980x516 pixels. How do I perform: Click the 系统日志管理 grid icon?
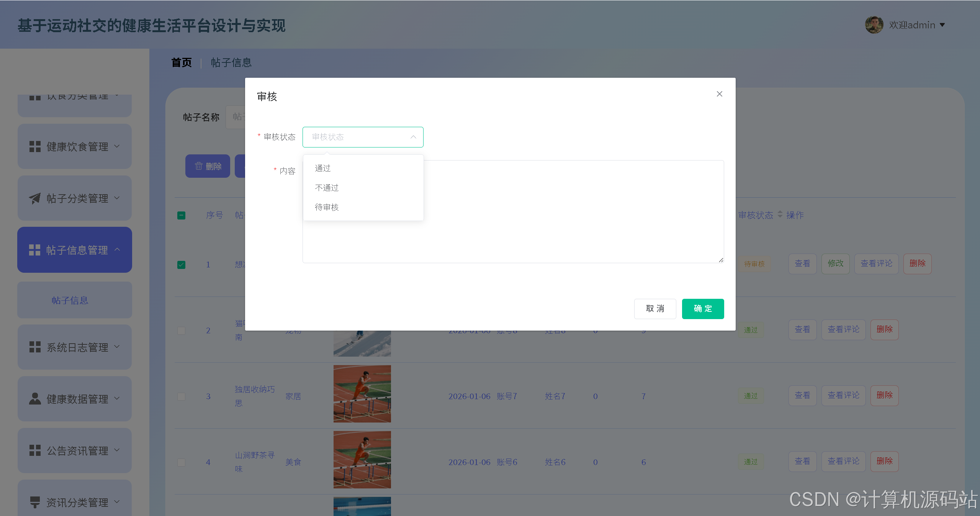tap(35, 347)
